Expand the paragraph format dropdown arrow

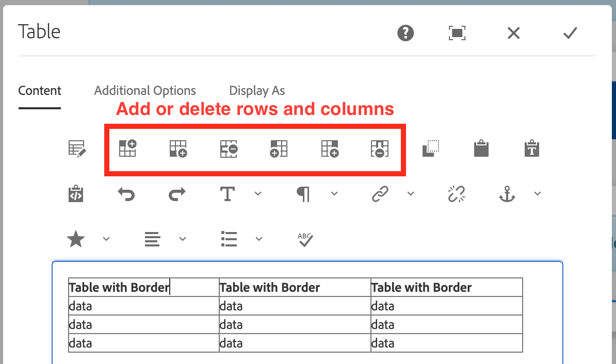pyautogui.click(x=334, y=194)
